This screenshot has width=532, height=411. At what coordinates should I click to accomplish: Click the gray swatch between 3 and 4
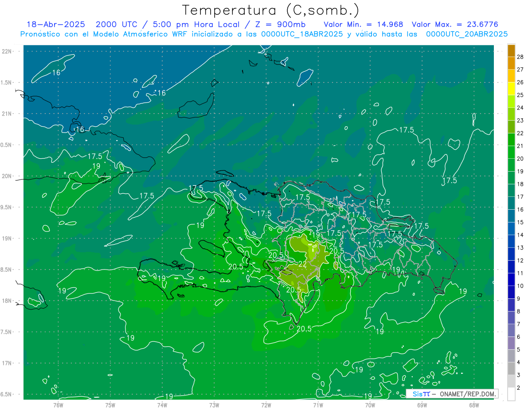(511, 369)
